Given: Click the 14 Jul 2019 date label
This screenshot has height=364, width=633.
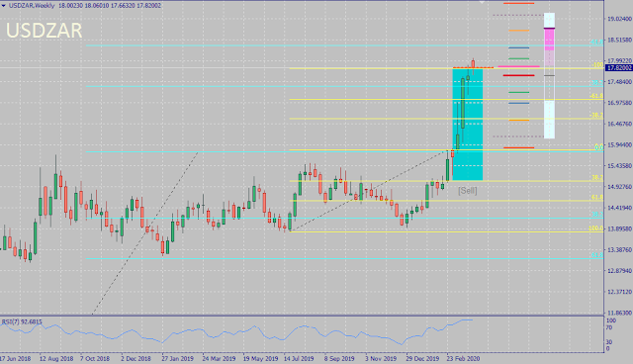Looking at the screenshot, I should tap(299, 358).
